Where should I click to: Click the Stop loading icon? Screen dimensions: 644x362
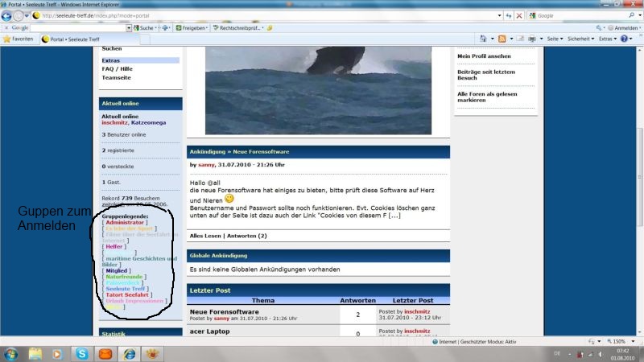(519, 15)
